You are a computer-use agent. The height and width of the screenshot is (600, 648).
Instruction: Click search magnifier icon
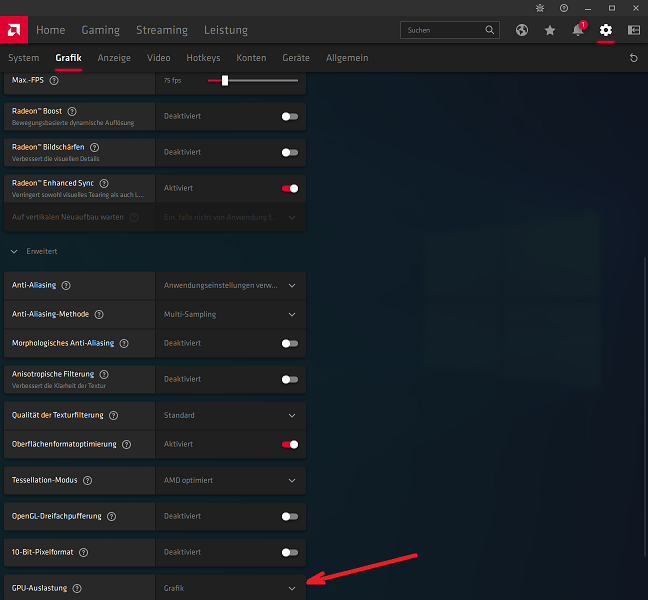(490, 30)
